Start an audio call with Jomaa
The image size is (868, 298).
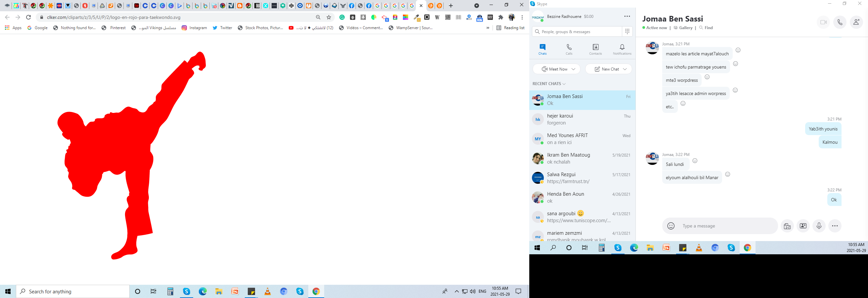tap(840, 22)
